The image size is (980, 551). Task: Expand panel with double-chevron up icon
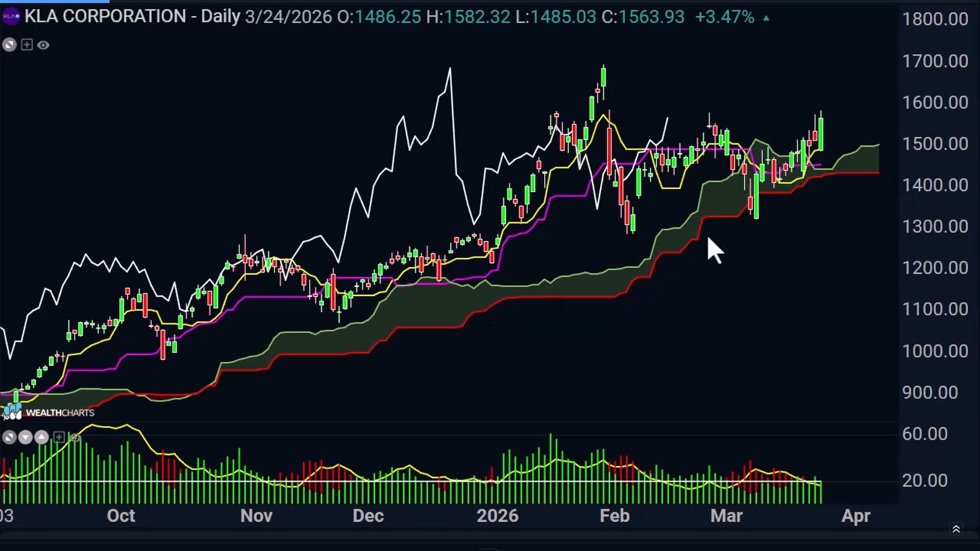(x=956, y=529)
